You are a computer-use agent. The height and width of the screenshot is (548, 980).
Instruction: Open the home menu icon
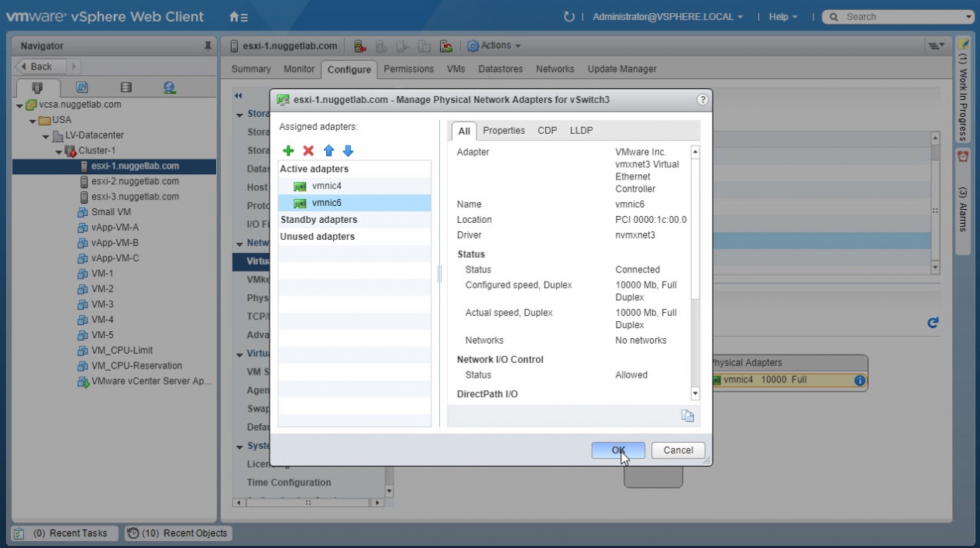239,17
